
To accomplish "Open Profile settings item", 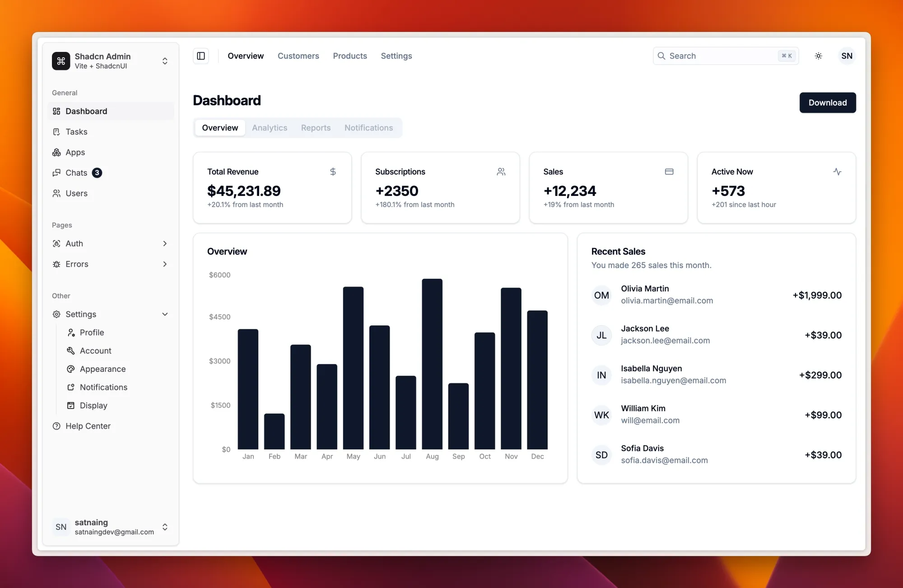I will click(92, 333).
